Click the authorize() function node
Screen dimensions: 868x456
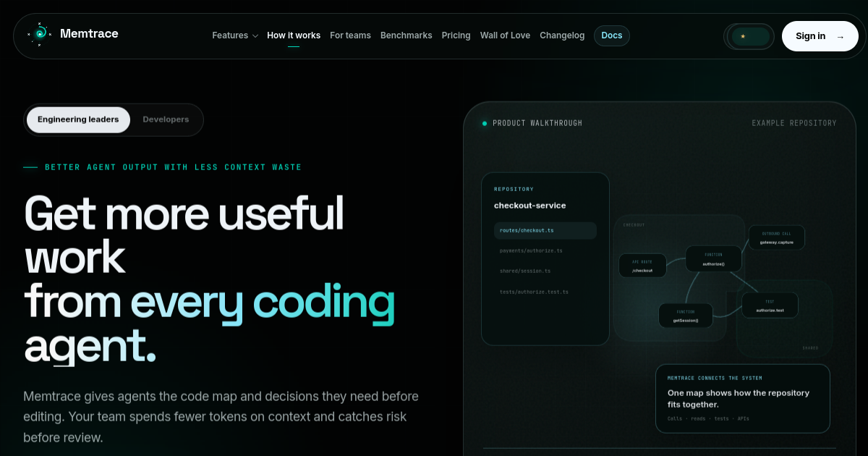(713, 259)
